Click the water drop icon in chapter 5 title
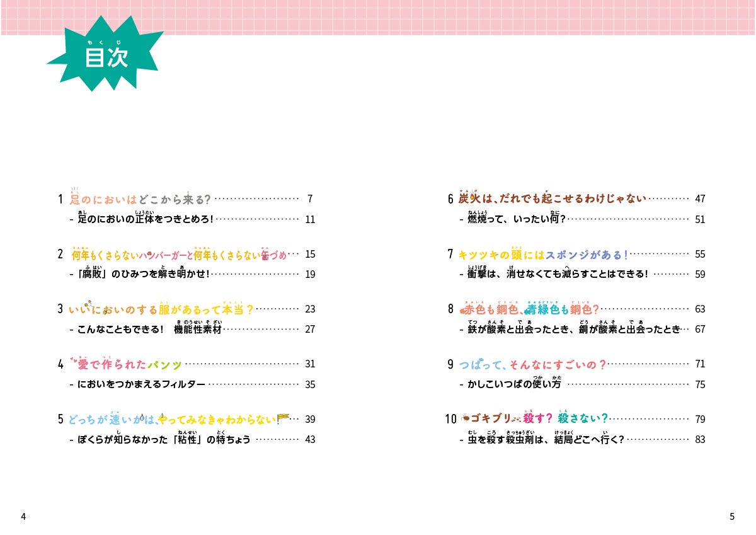Viewport: 756px width, 535px height. click(143, 417)
